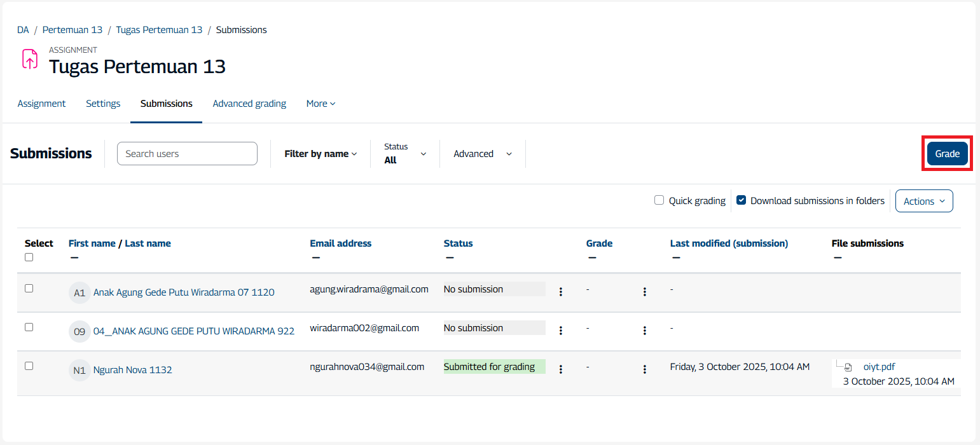Image resolution: width=980 pixels, height=445 pixels.
Task: Click the Grade button
Action: tap(947, 153)
